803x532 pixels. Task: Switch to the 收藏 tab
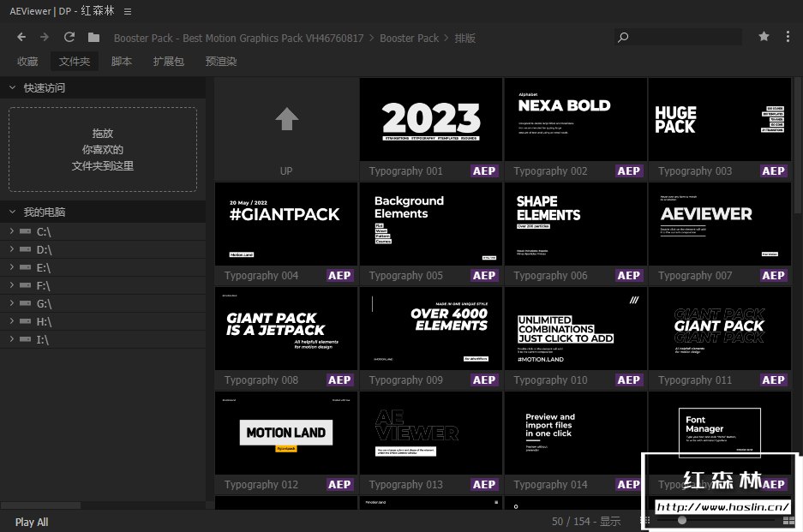pos(27,62)
